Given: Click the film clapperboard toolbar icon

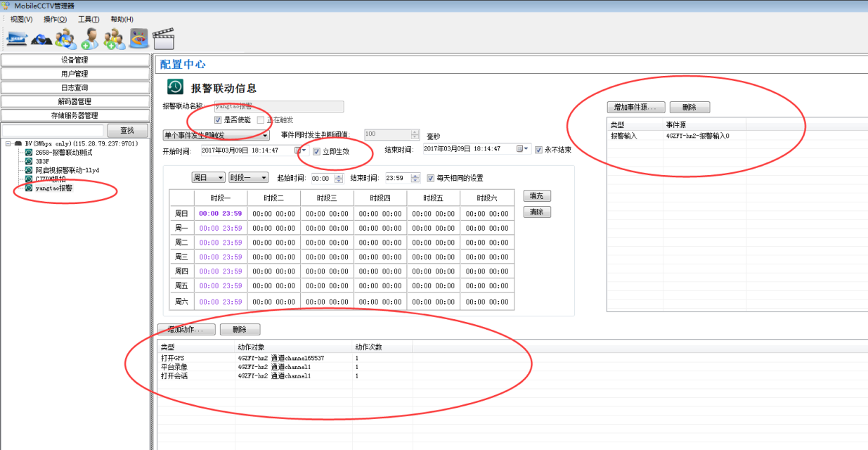Looking at the screenshot, I should point(163,39).
